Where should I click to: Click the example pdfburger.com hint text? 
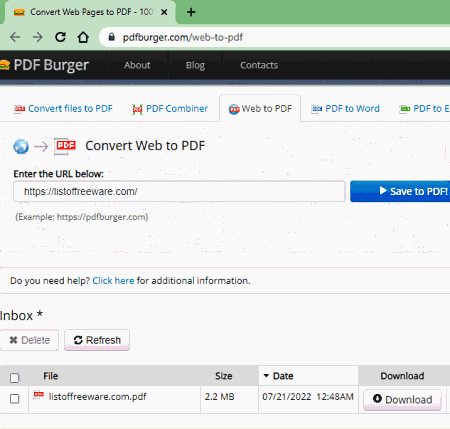tap(82, 217)
